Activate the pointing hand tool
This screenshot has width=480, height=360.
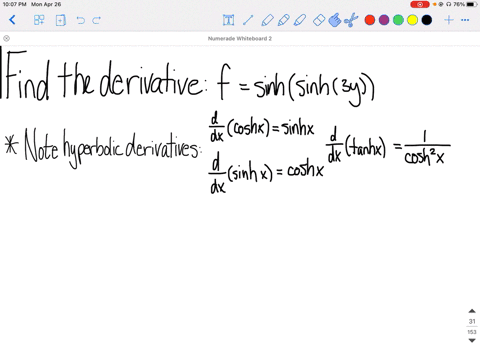click(335, 20)
